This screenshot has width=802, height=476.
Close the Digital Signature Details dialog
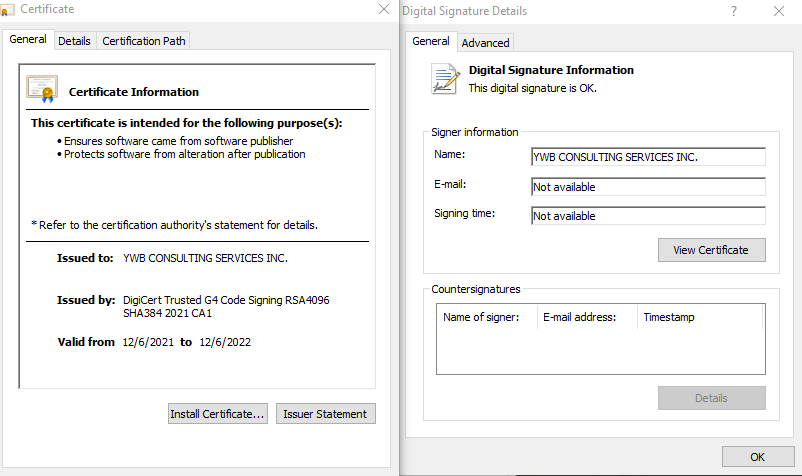(x=779, y=11)
